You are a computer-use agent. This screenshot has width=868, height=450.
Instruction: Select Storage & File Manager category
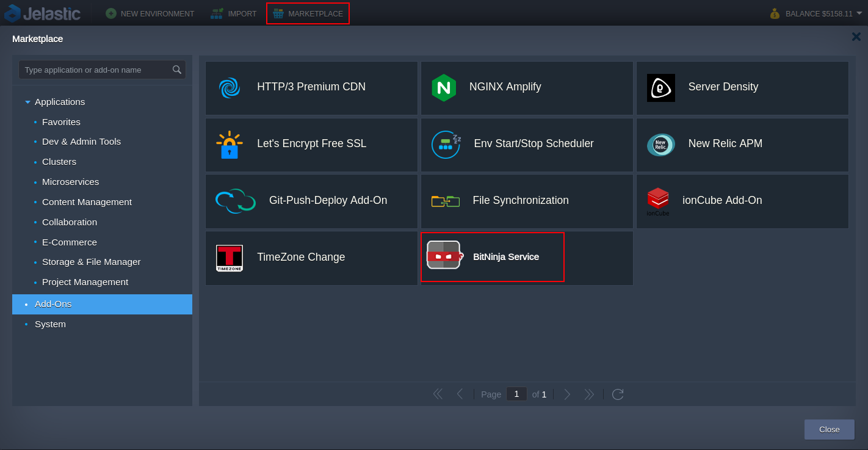coord(91,262)
